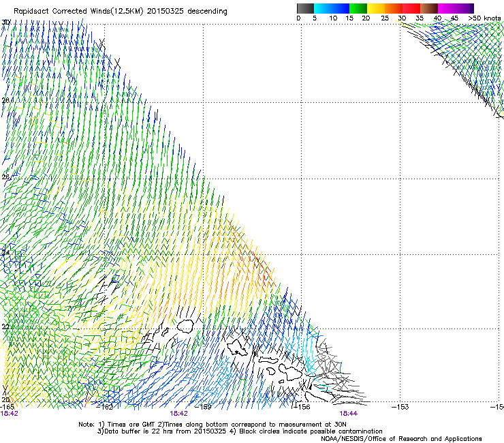This screenshot has width=504, height=443.
Task: Click the 'NOAA/NESDIS/Office of Research and Applications' credit
Action: pos(401,439)
